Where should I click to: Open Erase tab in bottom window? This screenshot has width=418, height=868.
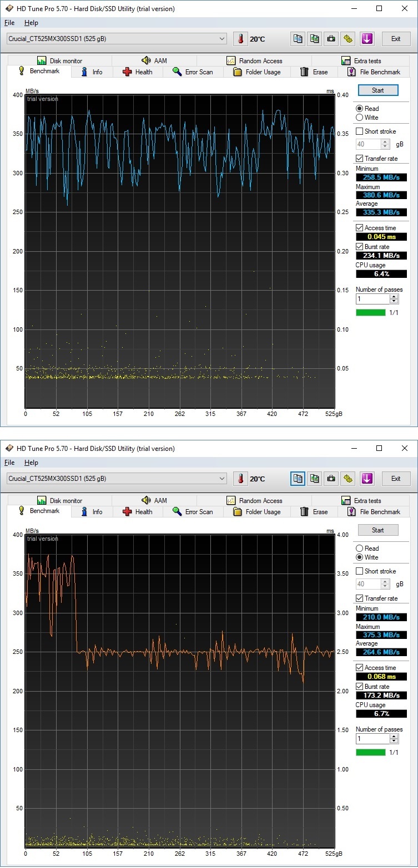[314, 512]
